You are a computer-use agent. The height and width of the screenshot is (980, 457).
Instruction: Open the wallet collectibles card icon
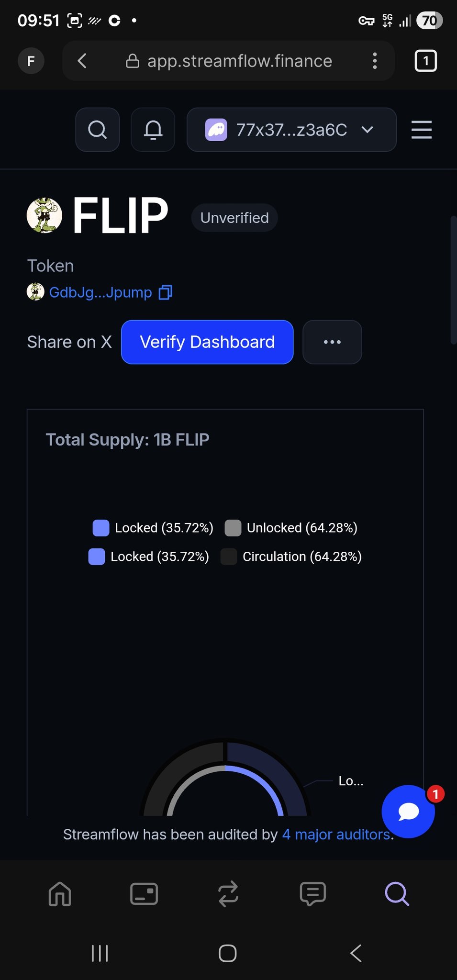pyautogui.click(x=144, y=894)
